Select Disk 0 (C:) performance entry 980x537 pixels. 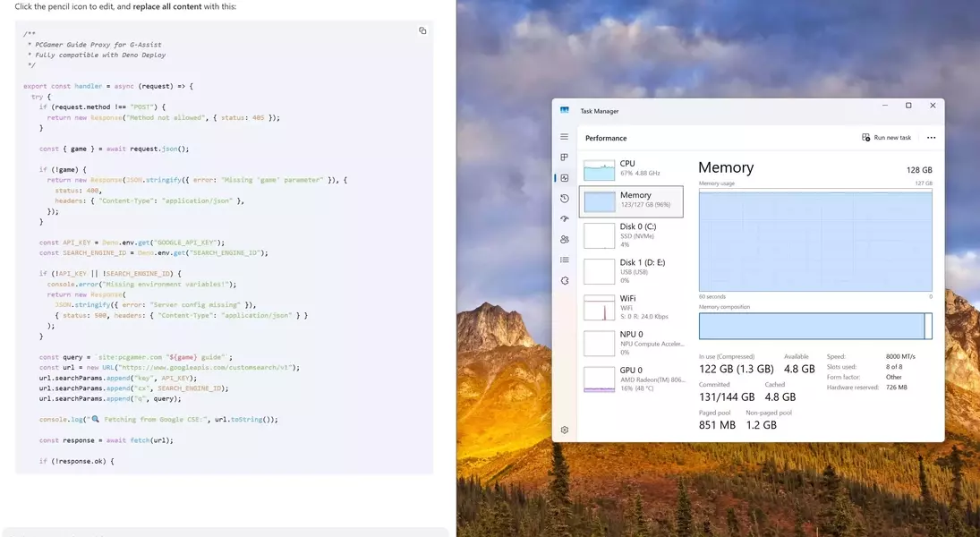(x=631, y=235)
